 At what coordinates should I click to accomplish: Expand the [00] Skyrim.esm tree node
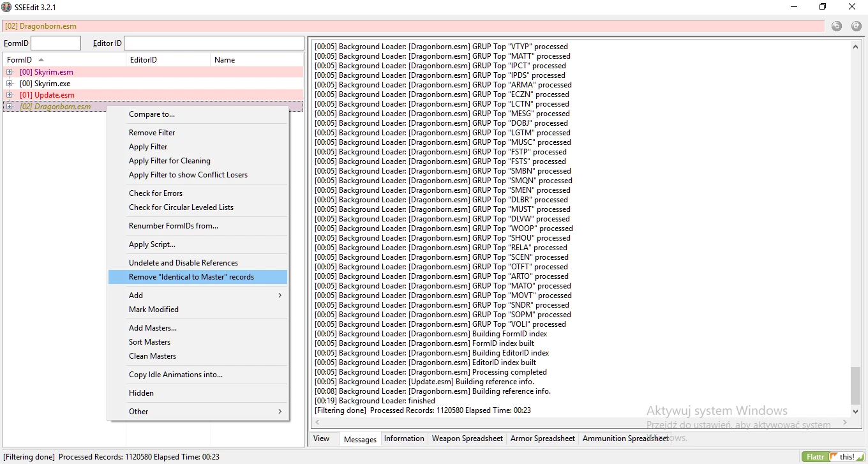click(9, 72)
